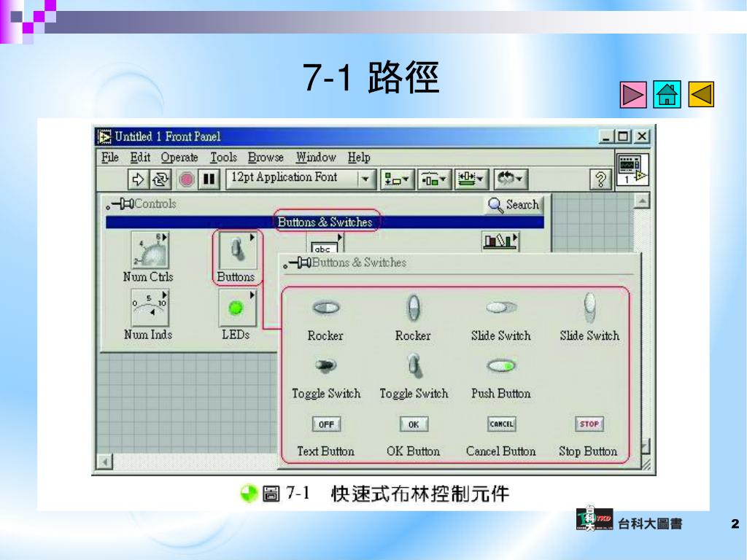The width and height of the screenshot is (747, 560).
Task: Open the Buttons subpalette
Action: (237, 251)
